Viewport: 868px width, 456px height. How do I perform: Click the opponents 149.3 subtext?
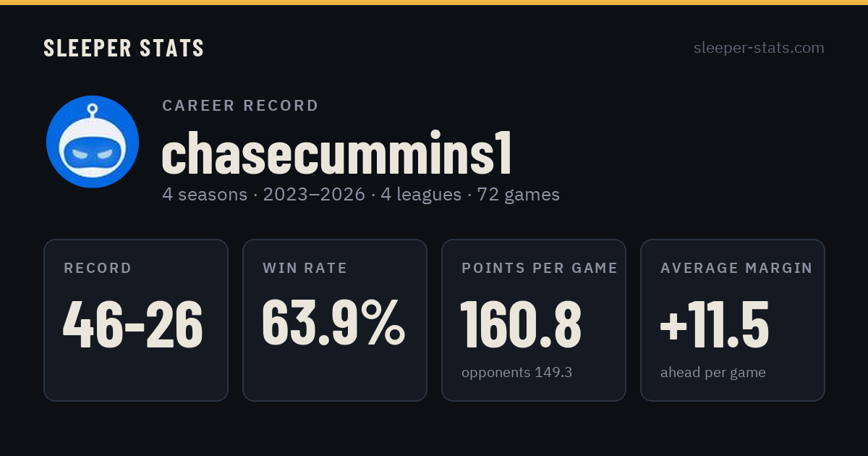tap(516, 373)
